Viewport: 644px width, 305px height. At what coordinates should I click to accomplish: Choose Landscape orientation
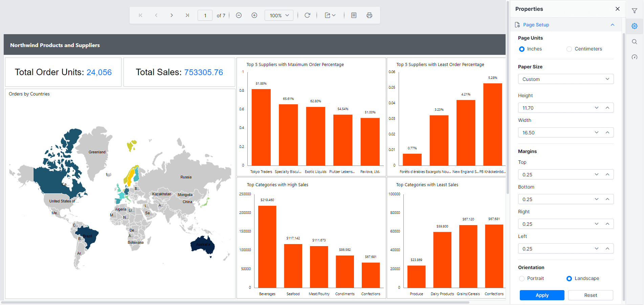click(569, 279)
